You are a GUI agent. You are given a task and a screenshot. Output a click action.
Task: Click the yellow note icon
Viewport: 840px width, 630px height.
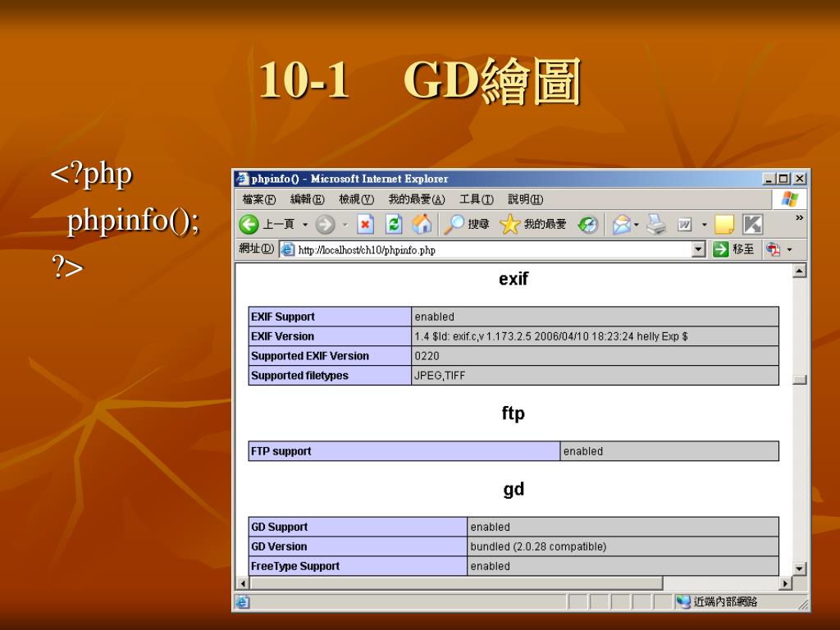pos(724,225)
